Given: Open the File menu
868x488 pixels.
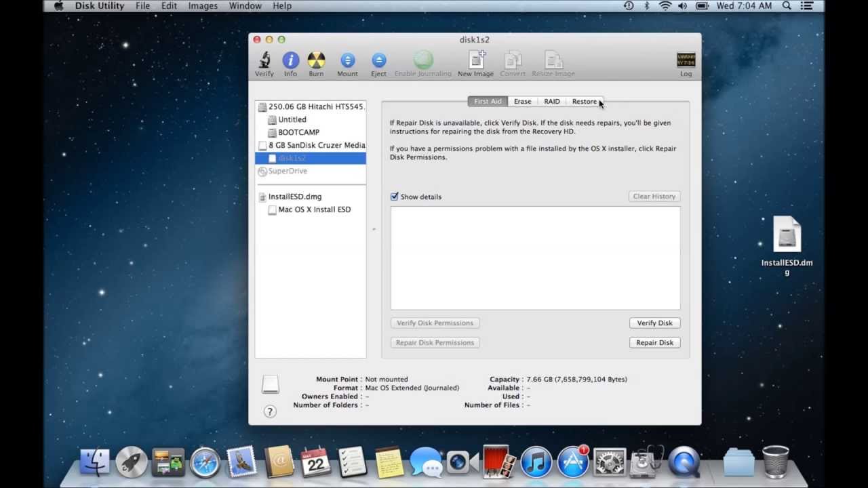Looking at the screenshot, I should tap(142, 5).
